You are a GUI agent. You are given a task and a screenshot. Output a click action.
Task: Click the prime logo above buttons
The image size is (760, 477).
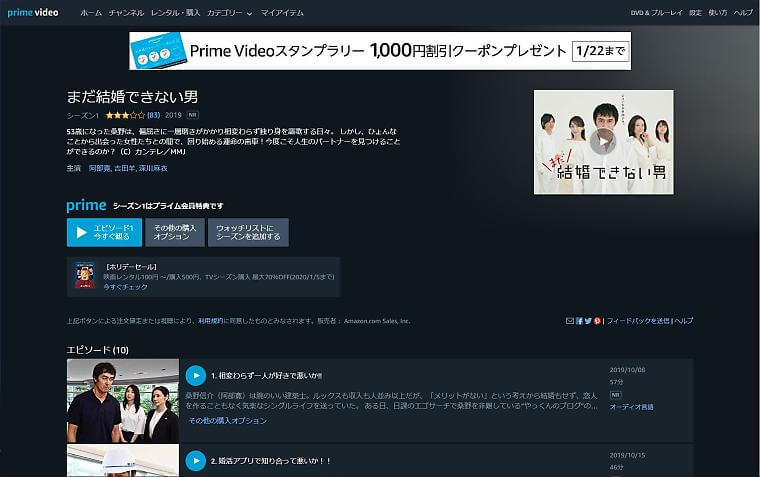(x=86, y=206)
